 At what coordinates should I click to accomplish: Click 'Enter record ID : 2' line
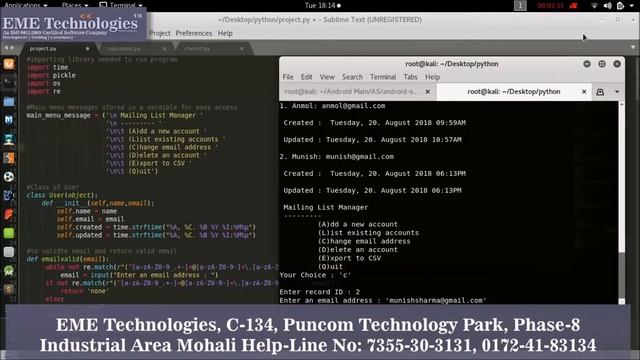point(320,292)
